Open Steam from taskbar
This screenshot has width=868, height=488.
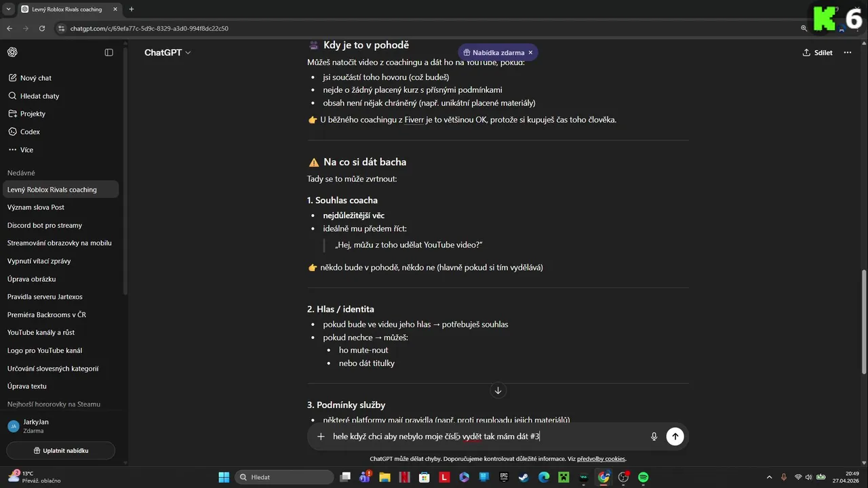524,477
